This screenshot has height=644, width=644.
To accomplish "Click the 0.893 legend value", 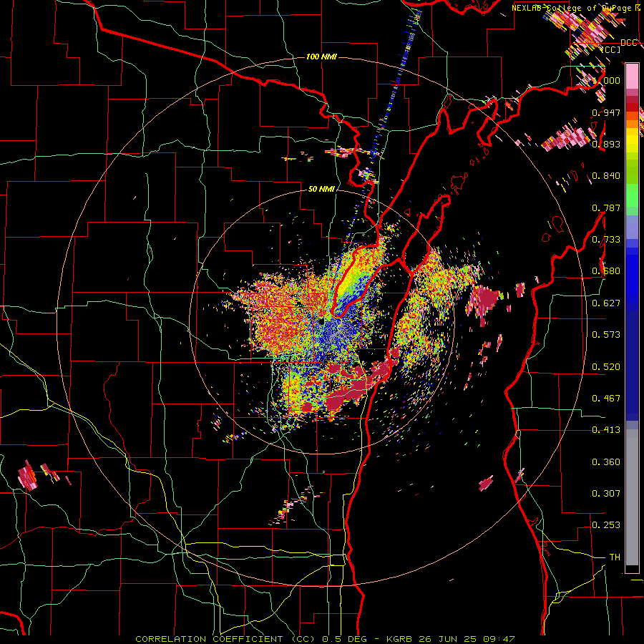I will coord(606,144).
